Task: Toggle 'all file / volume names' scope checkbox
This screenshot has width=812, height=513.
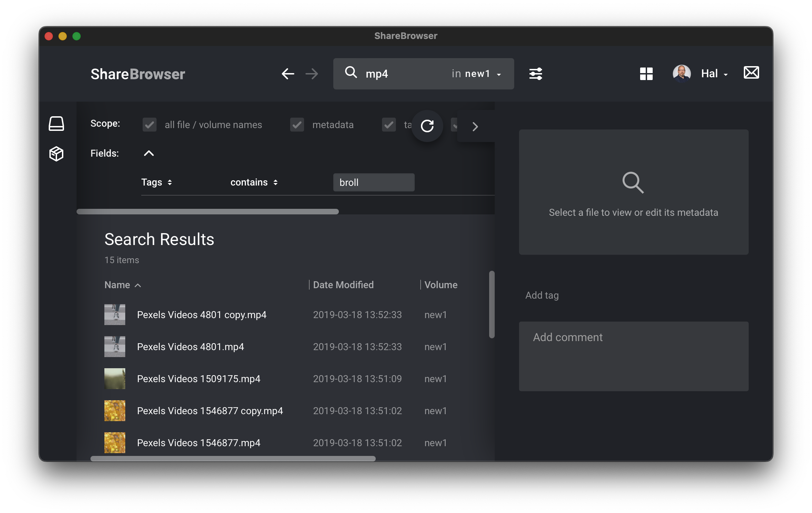Action: (x=150, y=125)
